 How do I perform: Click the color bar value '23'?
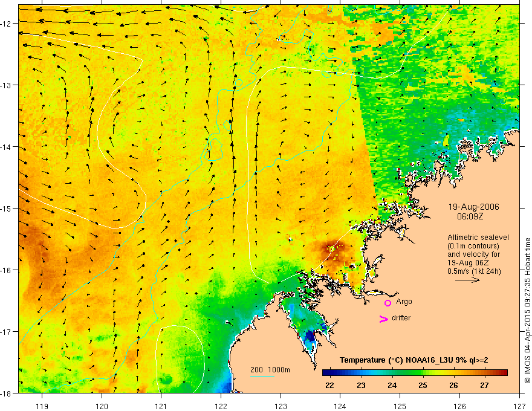[x=361, y=385]
